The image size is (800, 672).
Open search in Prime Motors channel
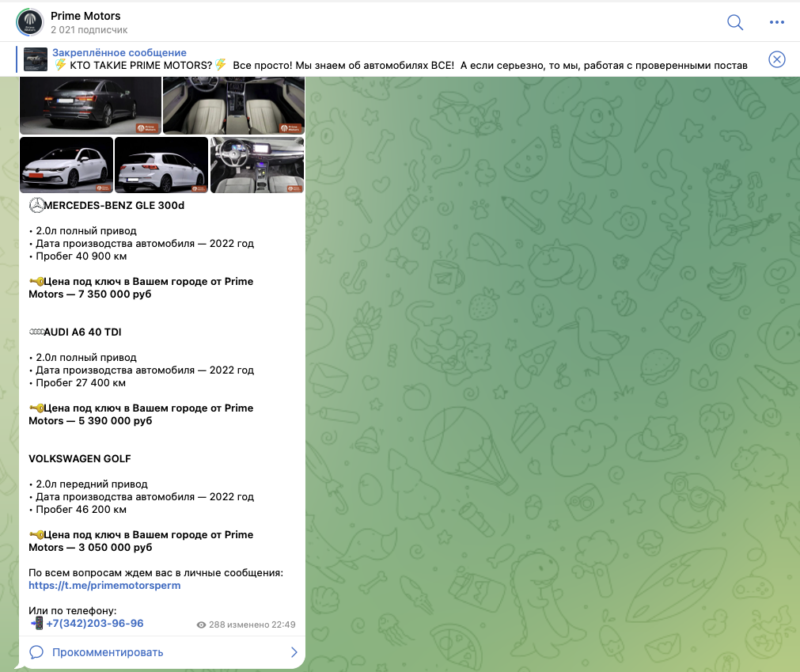coord(735,22)
